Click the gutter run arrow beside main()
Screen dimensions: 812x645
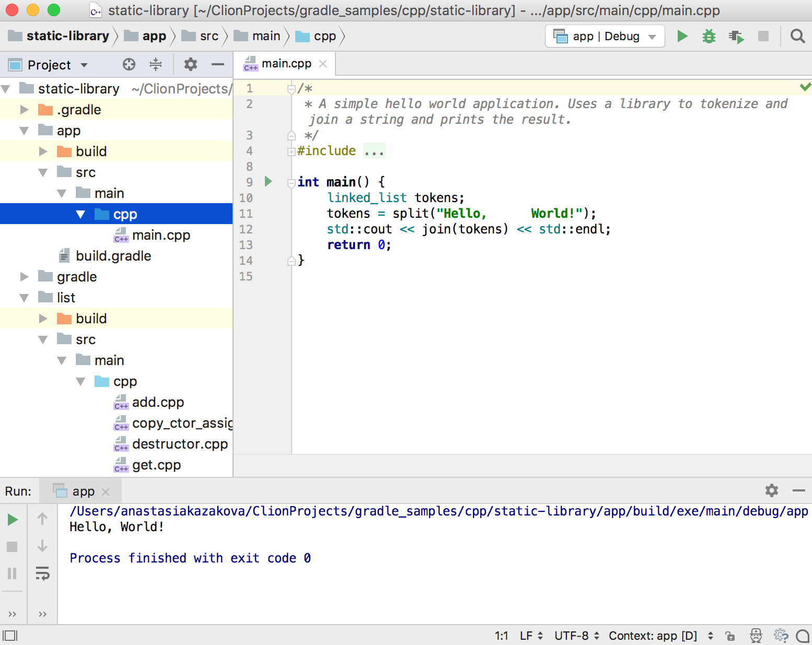[269, 181]
